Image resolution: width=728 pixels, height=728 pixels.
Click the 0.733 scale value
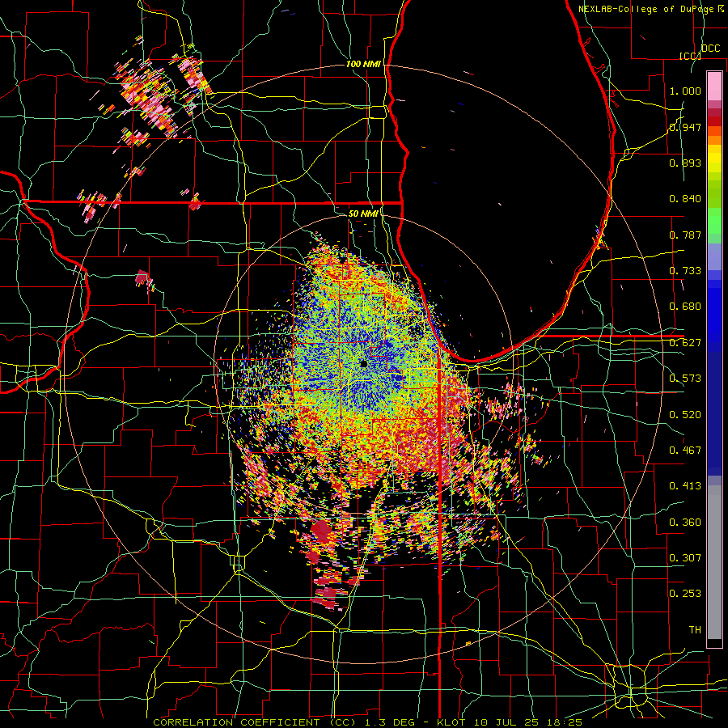click(685, 271)
